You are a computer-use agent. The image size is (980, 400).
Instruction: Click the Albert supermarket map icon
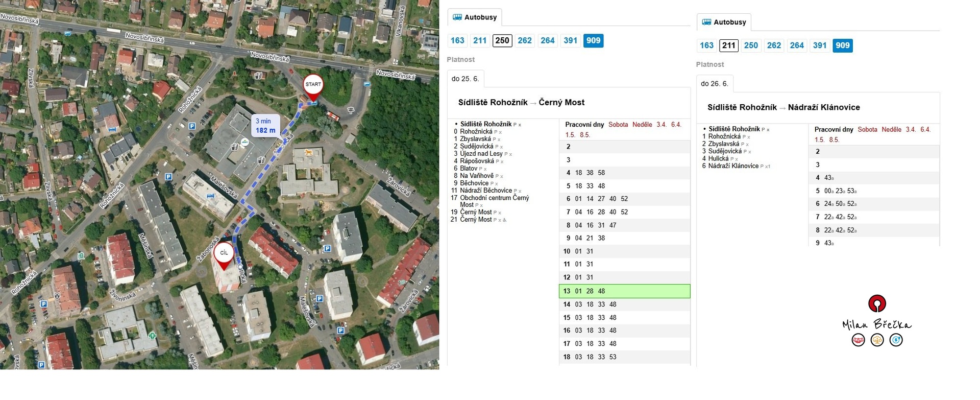point(245,142)
